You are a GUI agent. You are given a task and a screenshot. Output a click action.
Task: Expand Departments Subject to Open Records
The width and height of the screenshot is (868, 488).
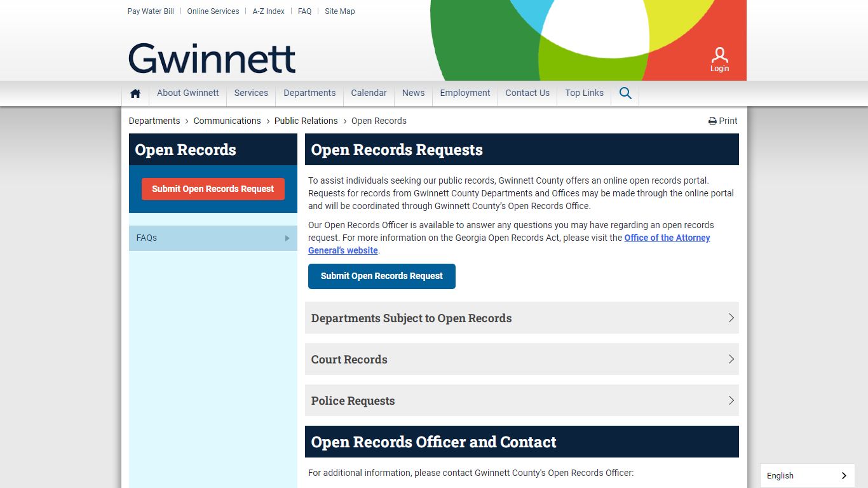(522, 318)
